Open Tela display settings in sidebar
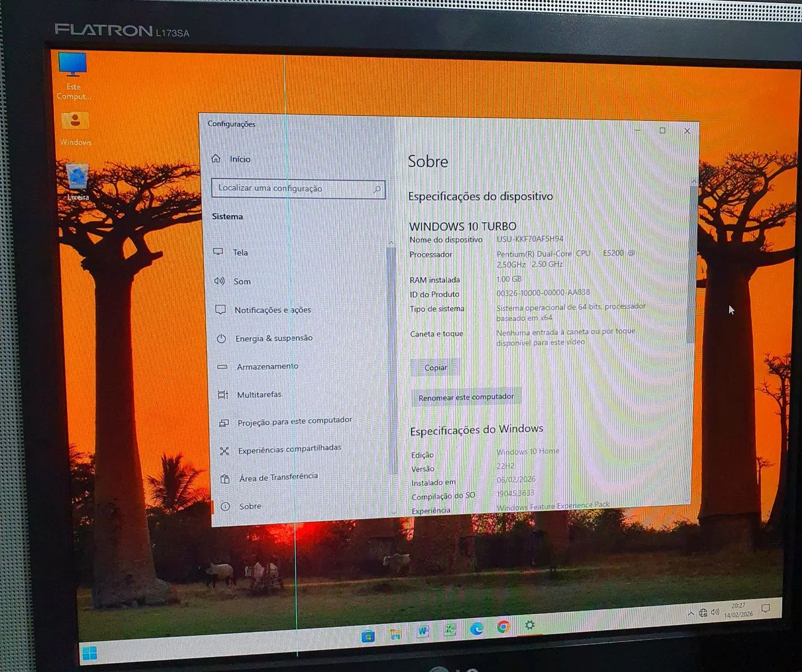Image resolution: width=802 pixels, height=672 pixels. coord(241,253)
